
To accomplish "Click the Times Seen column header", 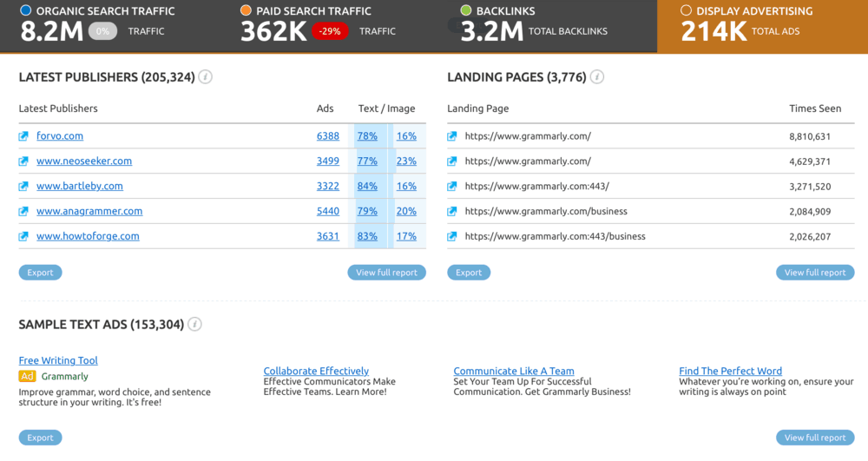I will (x=815, y=109).
